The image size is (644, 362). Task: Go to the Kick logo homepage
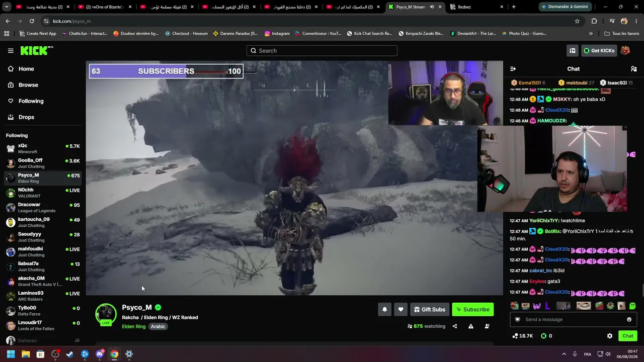(37, 50)
